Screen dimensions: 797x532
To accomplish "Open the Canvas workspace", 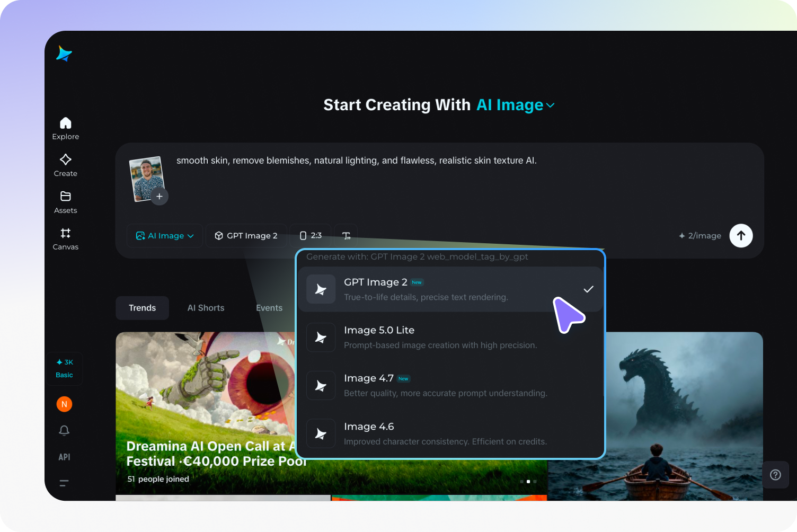I will click(65, 239).
